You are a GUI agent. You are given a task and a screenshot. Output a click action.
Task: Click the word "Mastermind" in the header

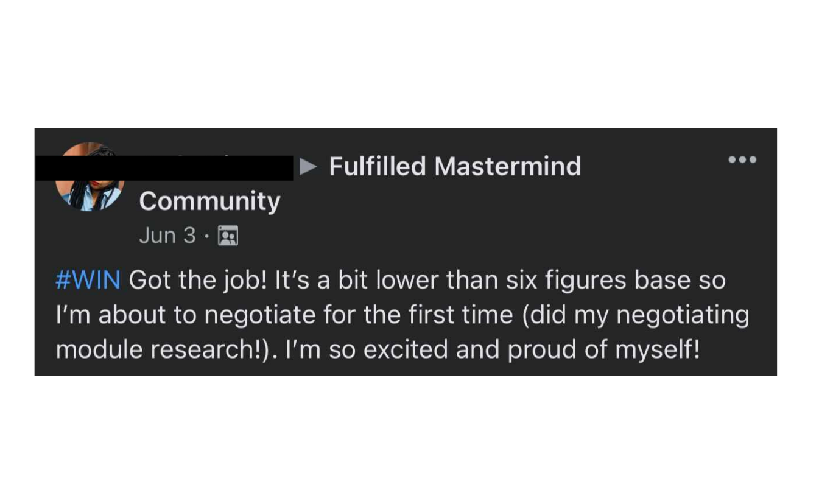[508, 166]
